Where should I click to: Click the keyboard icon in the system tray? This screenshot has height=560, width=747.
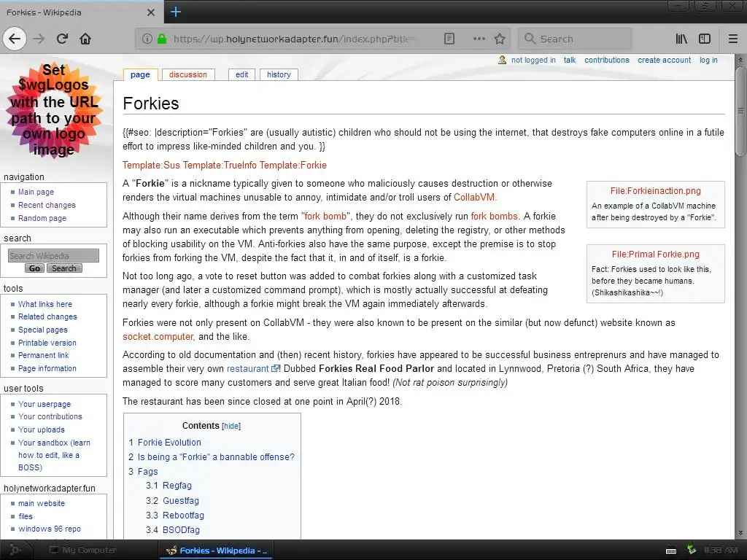(x=671, y=551)
